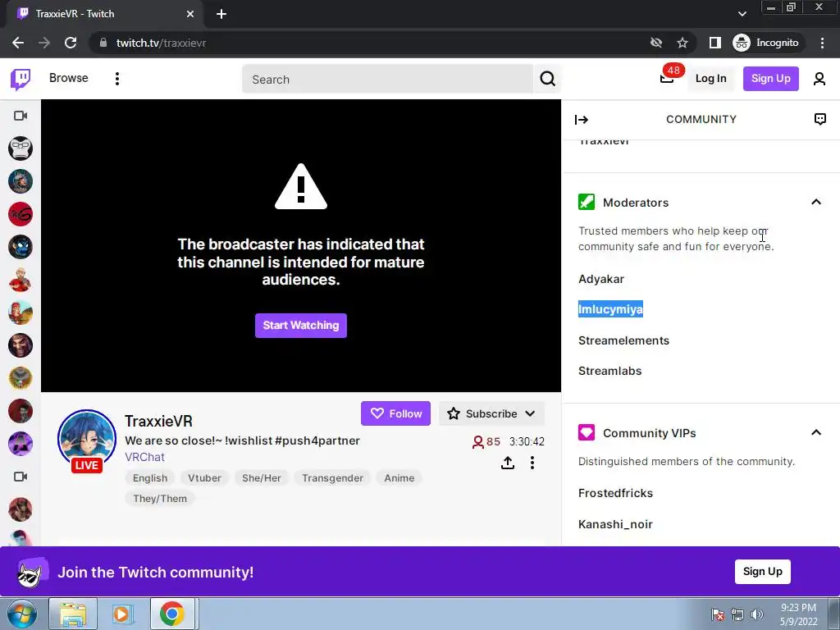The image size is (840, 630).
Task: Open the tab search dropdown arrow
Action: (742, 14)
